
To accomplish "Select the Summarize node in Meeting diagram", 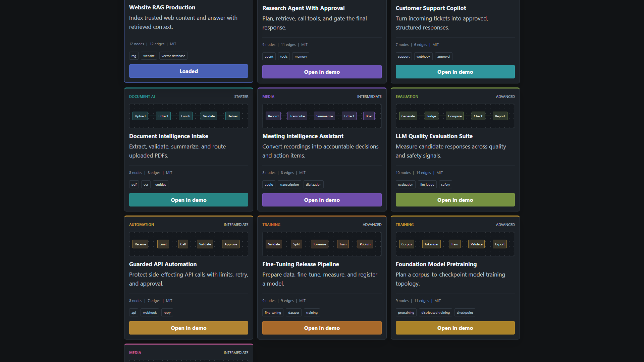I will pos(325,116).
